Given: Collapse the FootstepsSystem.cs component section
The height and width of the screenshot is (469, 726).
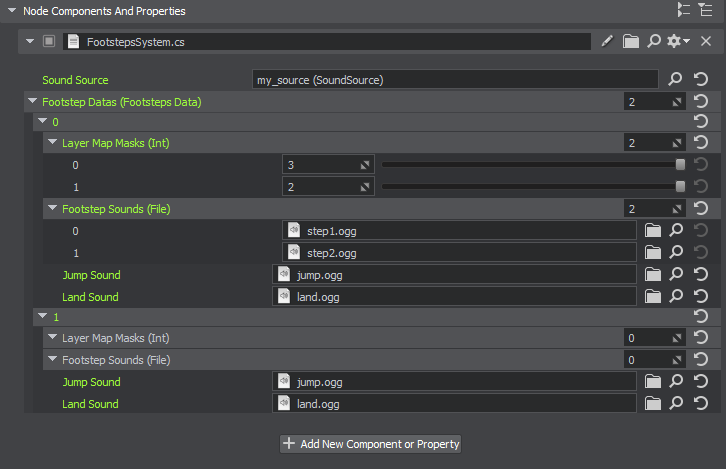Looking at the screenshot, I should [30, 41].
